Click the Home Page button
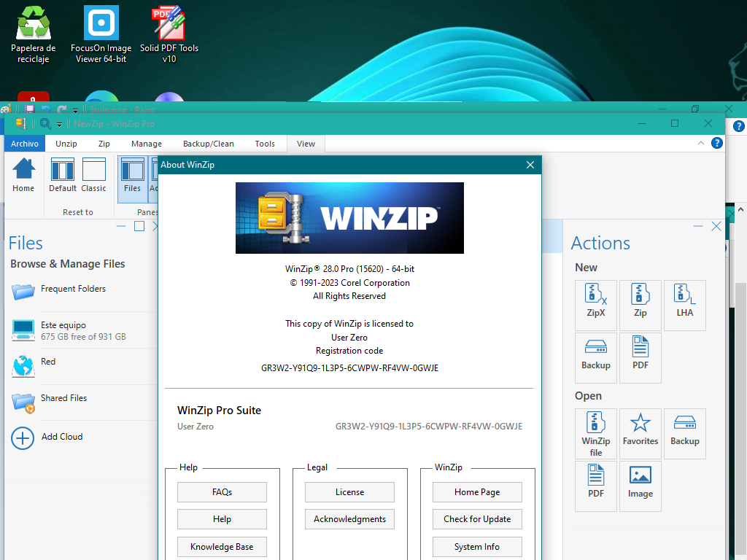Screen dimensions: 747x560 [x=477, y=492]
